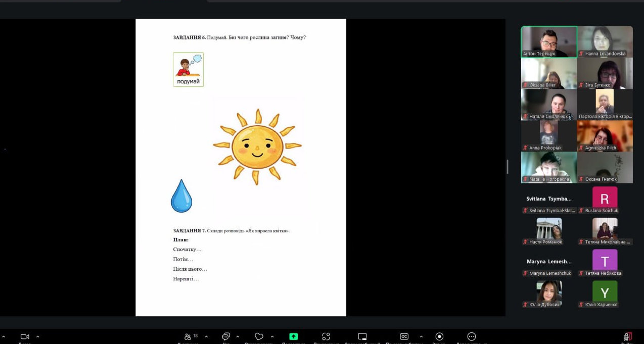Toggle closed captions CC button
Screen dimensions: 644x344
(x=404, y=336)
